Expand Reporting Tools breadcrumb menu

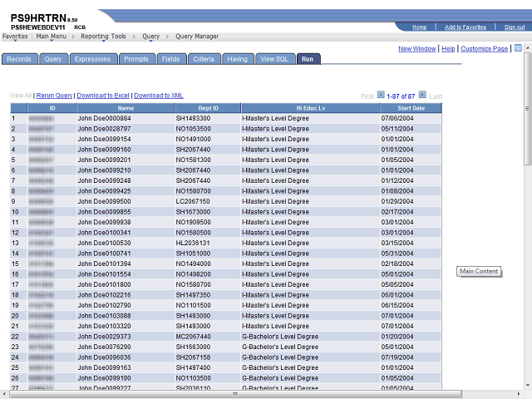[x=103, y=37]
